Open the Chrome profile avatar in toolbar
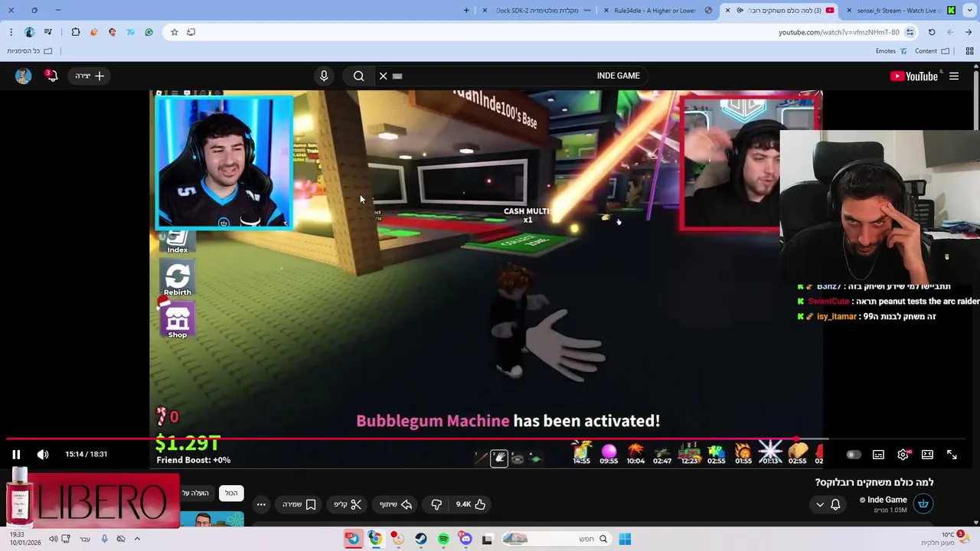 pos(29,32)
